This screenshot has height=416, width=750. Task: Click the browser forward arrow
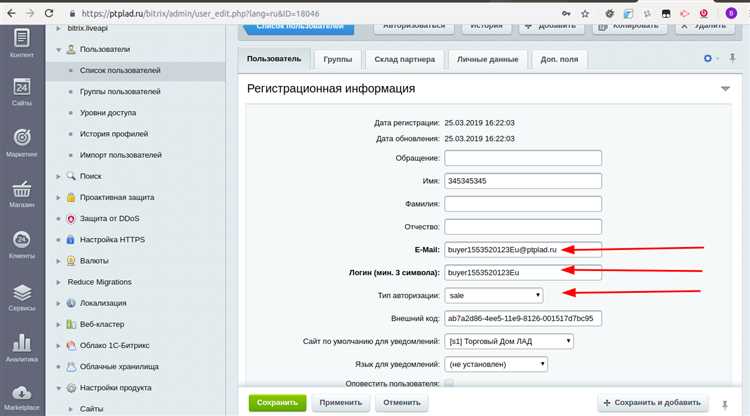coord(30,13)
